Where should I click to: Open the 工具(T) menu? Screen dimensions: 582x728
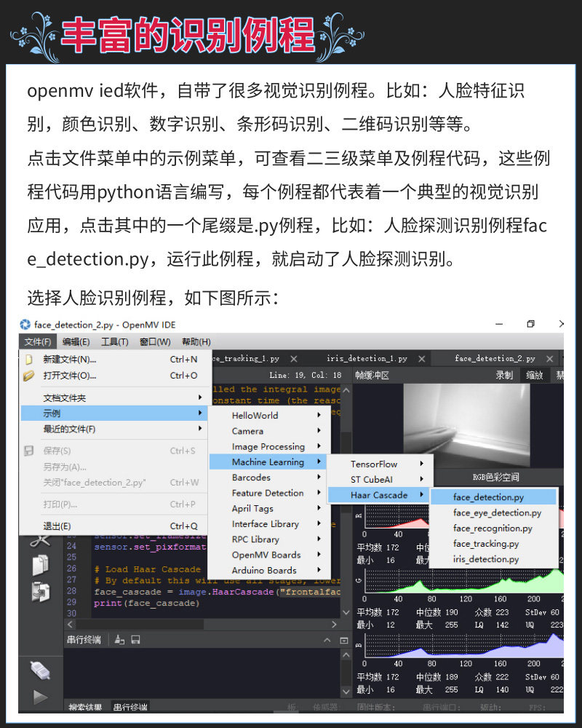click(x=115, y=341)
